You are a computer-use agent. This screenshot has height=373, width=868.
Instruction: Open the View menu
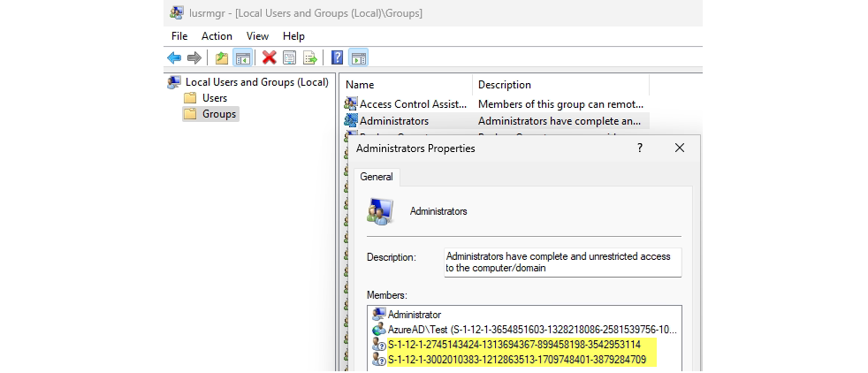point(257,36)
